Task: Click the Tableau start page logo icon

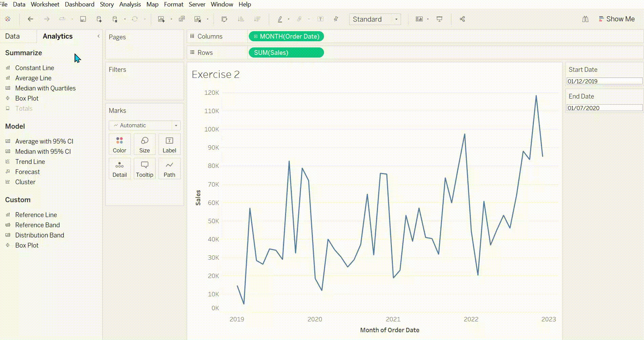Action: tap(8, 19)
